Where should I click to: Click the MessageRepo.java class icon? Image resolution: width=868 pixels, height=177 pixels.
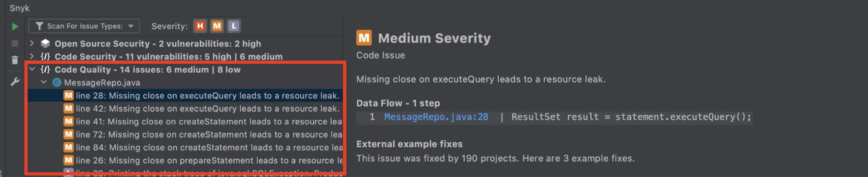(57, 83)
